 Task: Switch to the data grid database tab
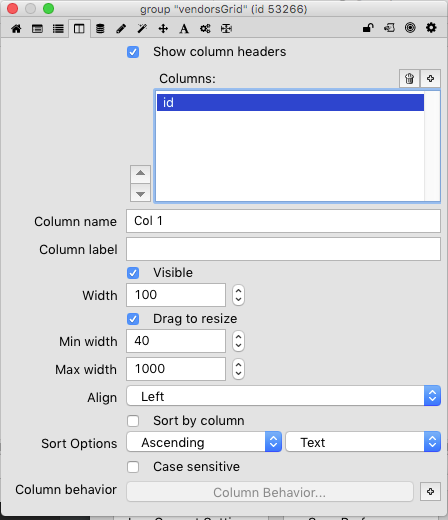pyautogui.click(x=100, y=29)
